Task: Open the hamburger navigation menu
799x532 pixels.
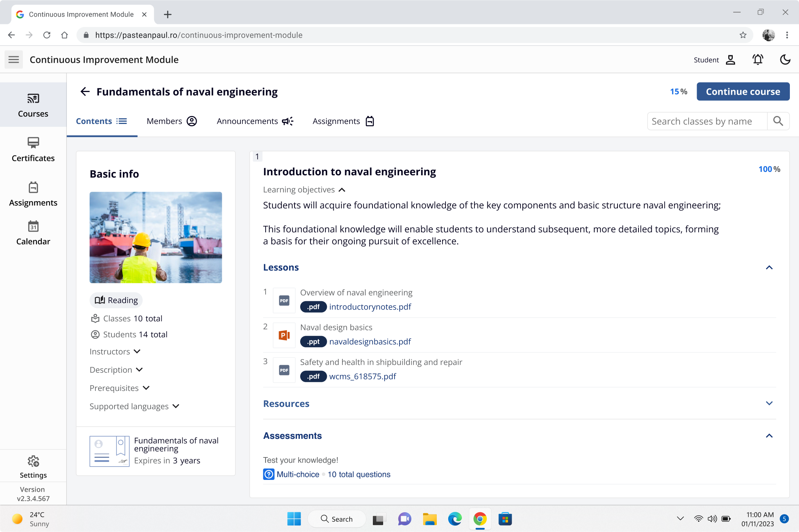Action: coord(14,60)
